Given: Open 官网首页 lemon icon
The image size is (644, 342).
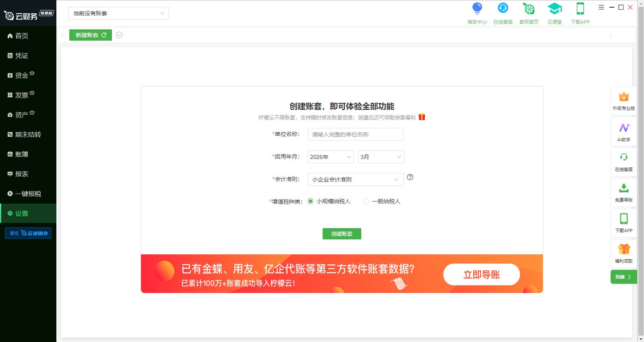Looking at the screenshot, I should click(528, 9).
